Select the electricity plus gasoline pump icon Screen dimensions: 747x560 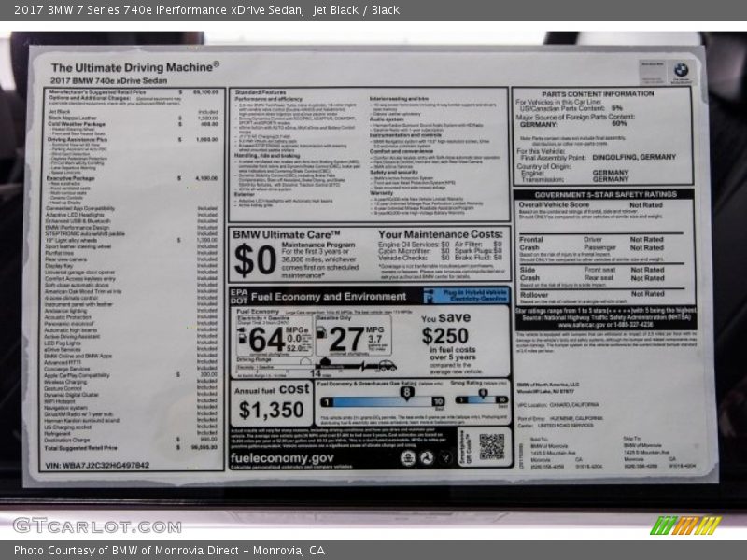click(241, 334)
